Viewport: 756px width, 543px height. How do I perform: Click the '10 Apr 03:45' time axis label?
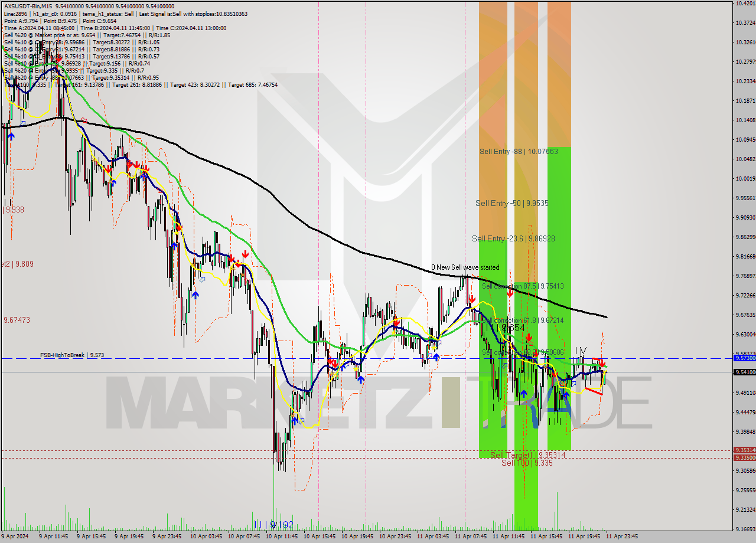pos(206,537)
